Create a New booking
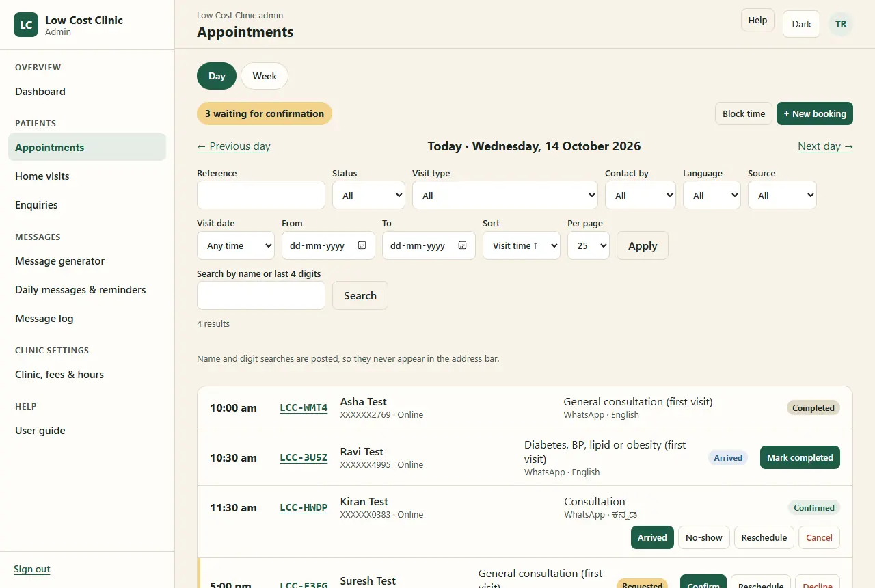This screenshot has height=588, width=875. pos(815,113)
